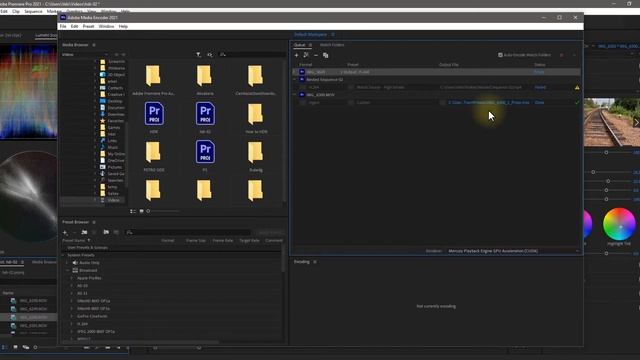Click the Media Browser search field

point(252,54)
